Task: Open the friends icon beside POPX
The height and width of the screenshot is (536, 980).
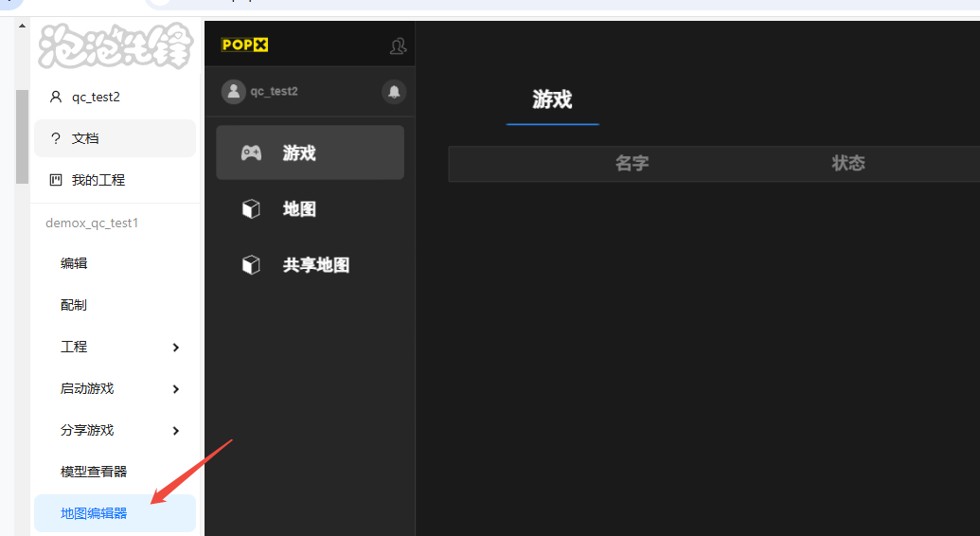Action: tap(398, 45)
